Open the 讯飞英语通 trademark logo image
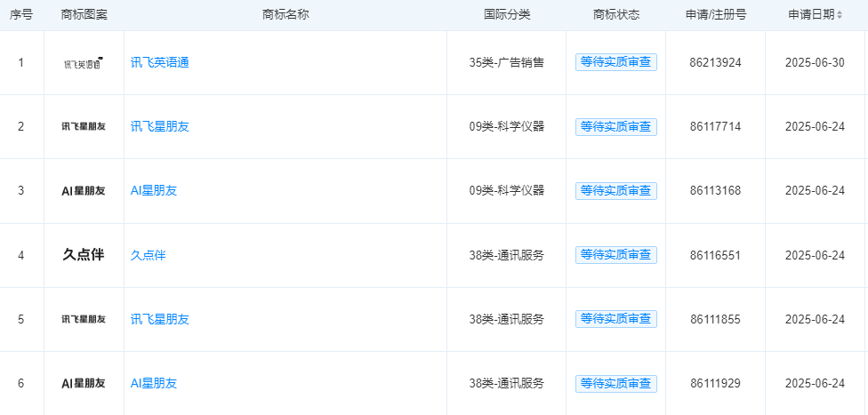Screen dimensions: 868x415 click(x=84, y=63)
